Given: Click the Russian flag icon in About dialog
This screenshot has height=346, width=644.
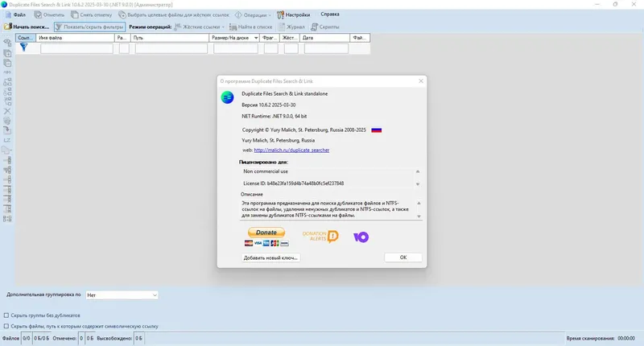Looking at the screenshot, I should point(376,130).
